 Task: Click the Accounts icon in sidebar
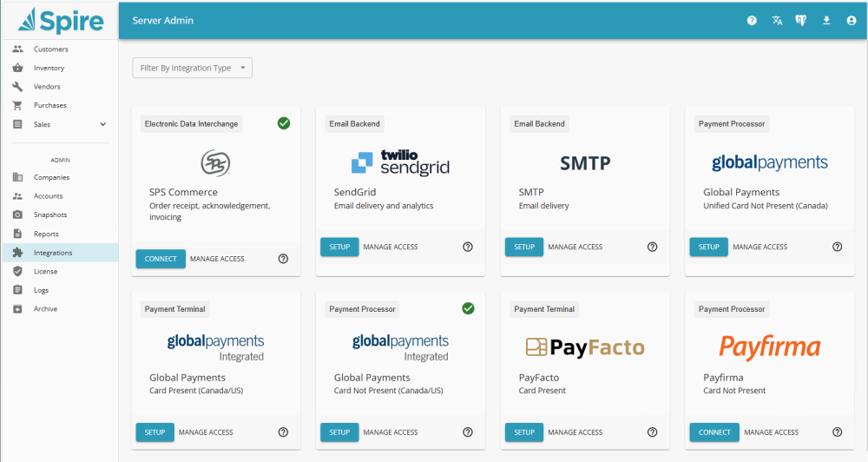click(17, 196)
